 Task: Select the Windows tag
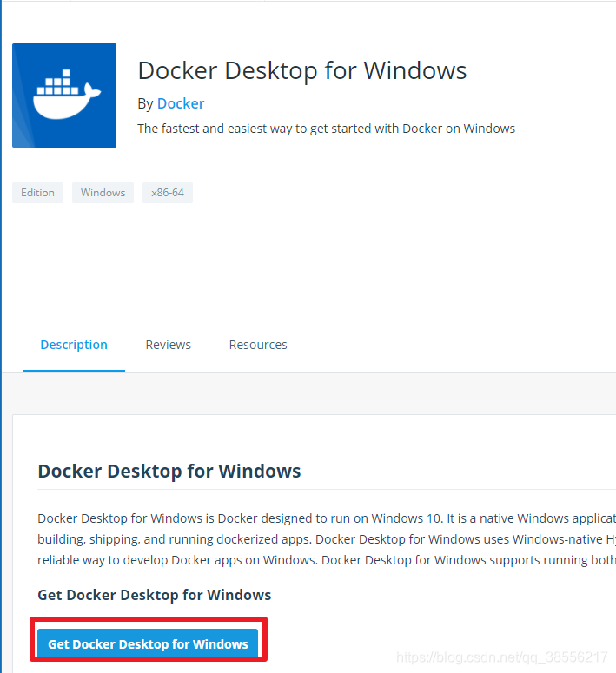103,193
